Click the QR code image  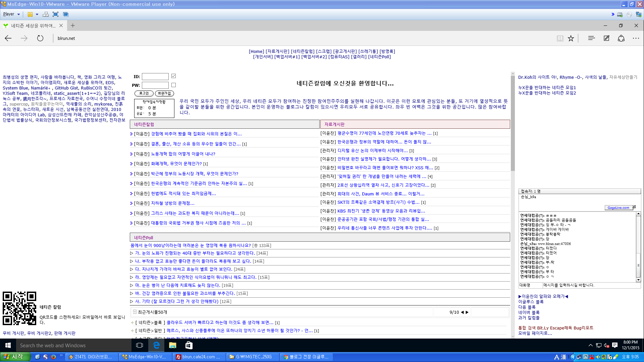tap(19, 308)
